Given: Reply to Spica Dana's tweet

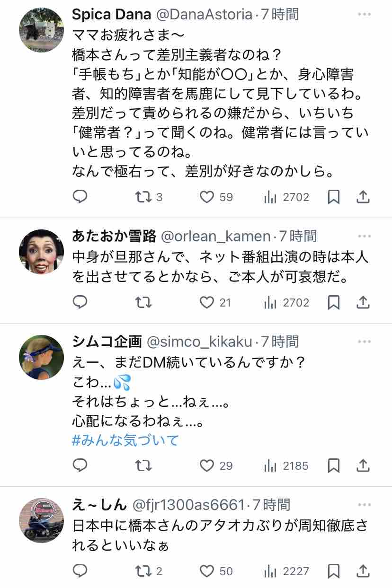Looking at the screenshot, I should [x=80, y=197].
